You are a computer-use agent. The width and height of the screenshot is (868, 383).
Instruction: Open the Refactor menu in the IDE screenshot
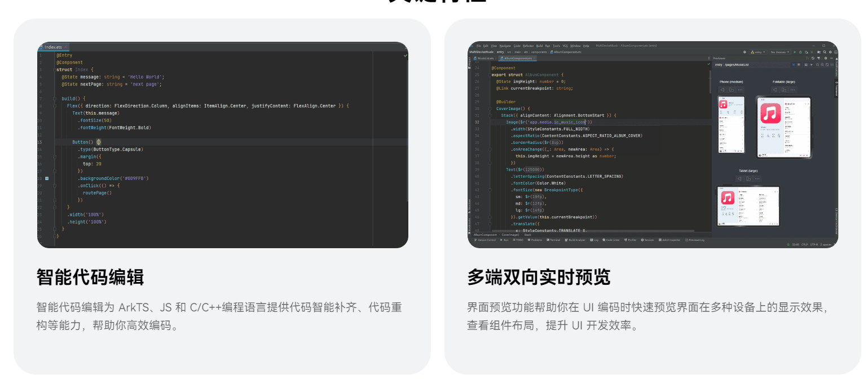point(528,46)
